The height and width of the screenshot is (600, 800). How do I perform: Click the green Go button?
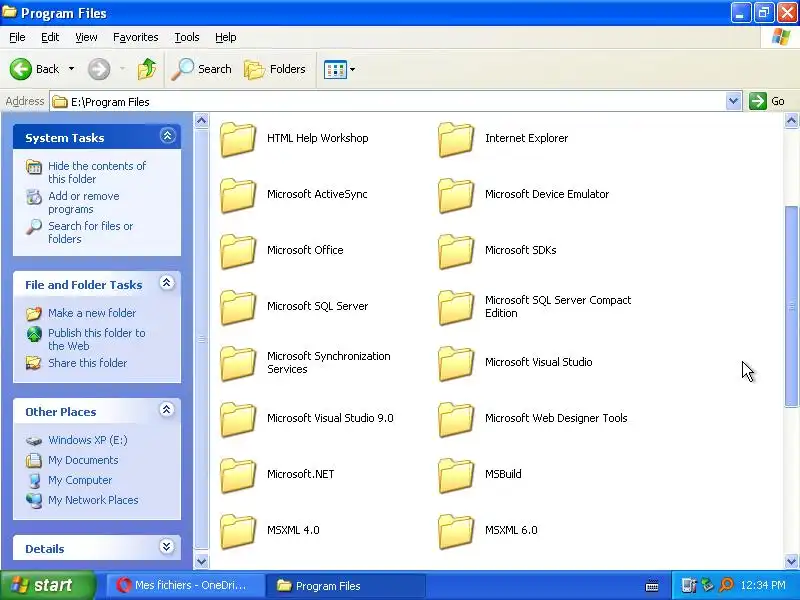coord(767,101)
